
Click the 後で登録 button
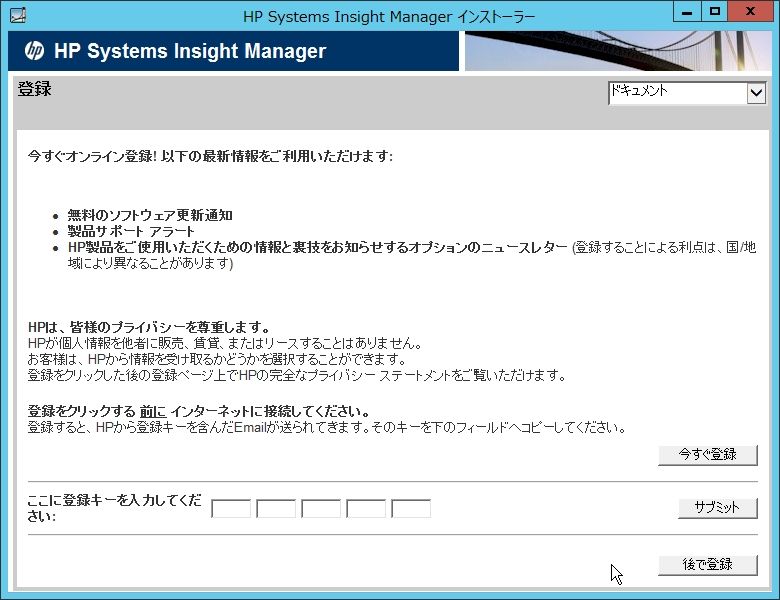coord(707,565)
